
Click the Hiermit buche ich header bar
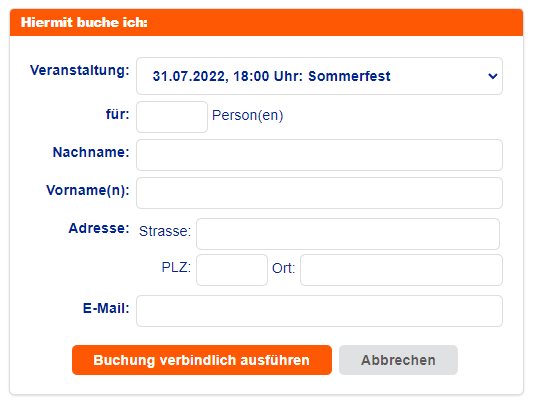(x=266, y=23)
